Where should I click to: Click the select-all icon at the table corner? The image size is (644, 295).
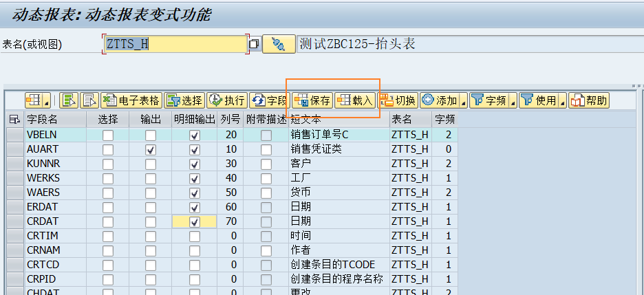click(x=14, y=120)
